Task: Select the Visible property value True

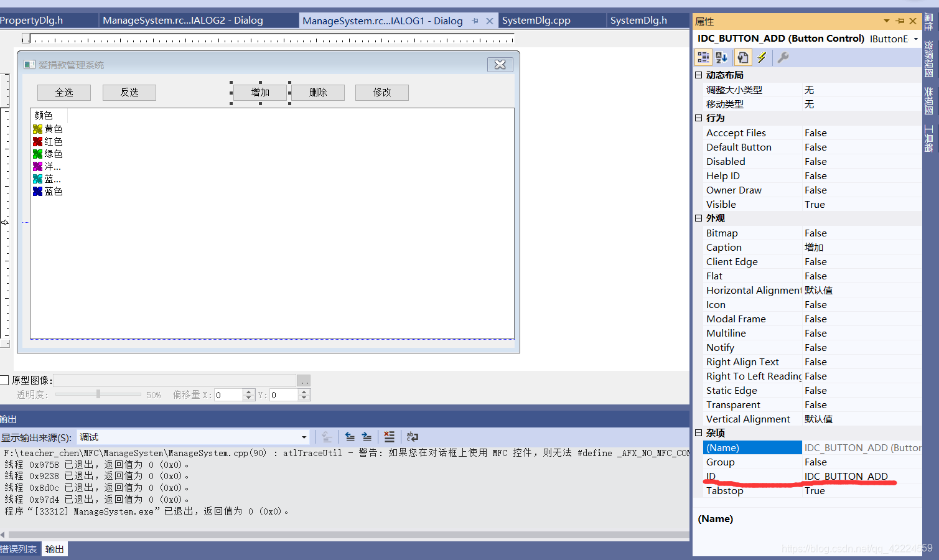Action: point(815,204)
